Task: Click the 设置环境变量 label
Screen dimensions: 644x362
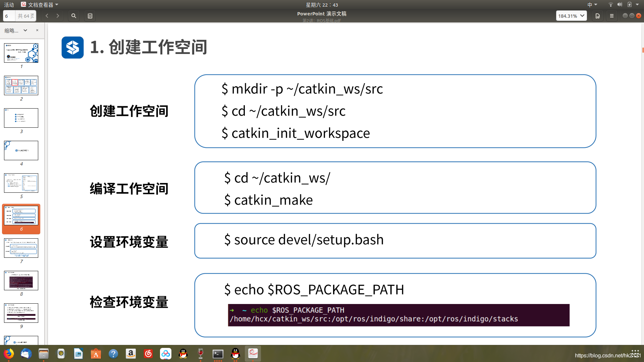Action: 129,242
